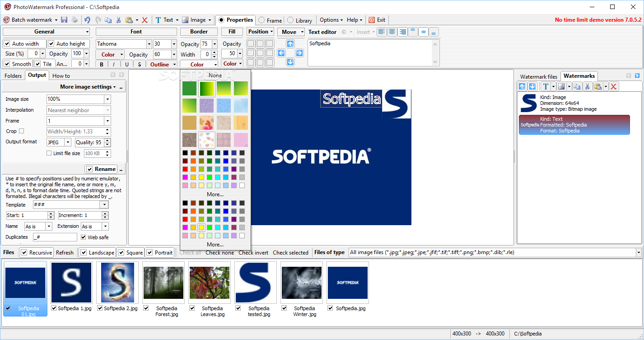Open the Position dropdown
Screen dimensions: 644x340
point(261,32)
